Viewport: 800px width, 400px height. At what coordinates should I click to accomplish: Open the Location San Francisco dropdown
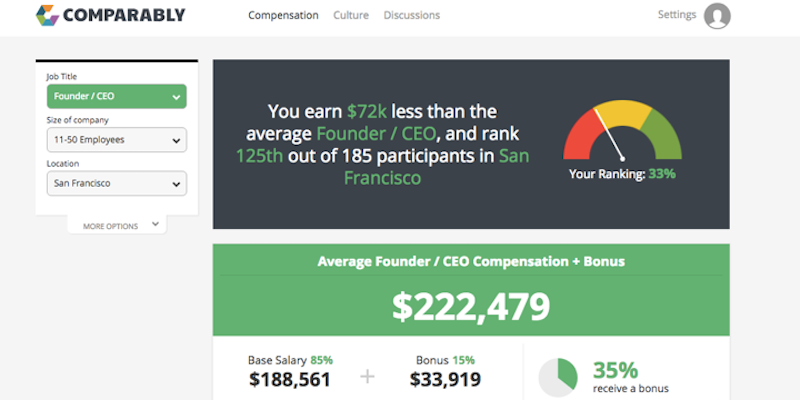pyautogui.click(x=116, y=184)
